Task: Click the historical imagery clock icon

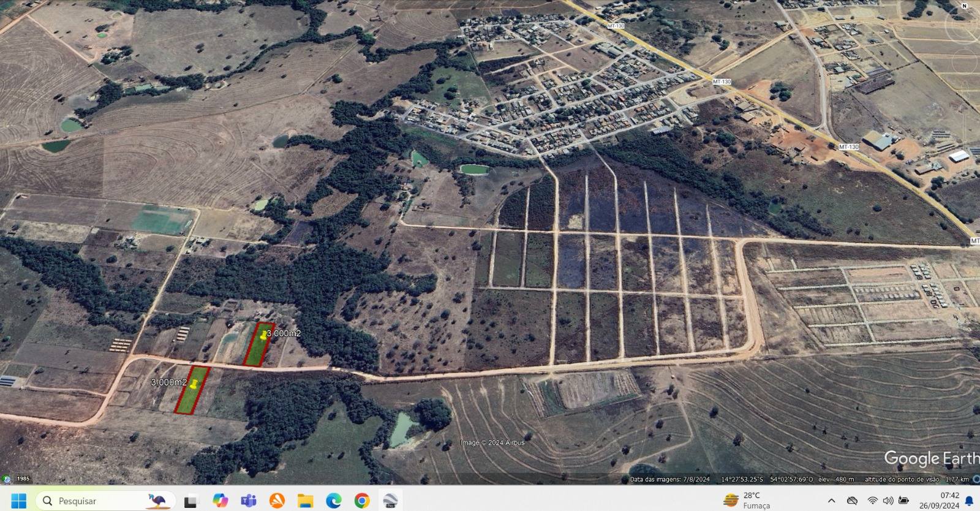Action: [x=7, y=479]
